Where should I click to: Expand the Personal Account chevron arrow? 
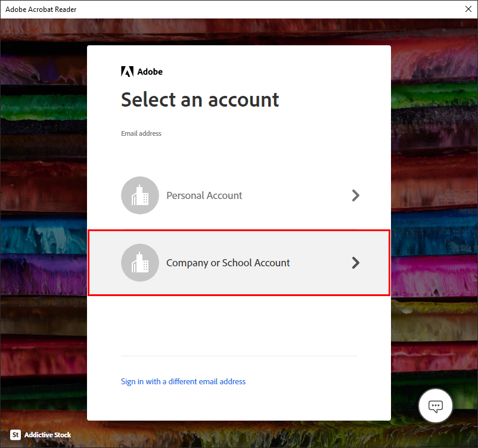tap(355, 195)
